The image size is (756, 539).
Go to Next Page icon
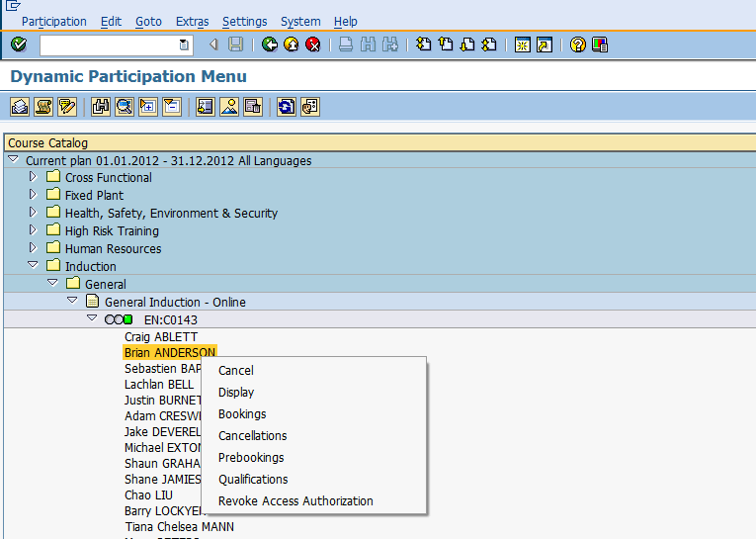(x=467, y=45)
